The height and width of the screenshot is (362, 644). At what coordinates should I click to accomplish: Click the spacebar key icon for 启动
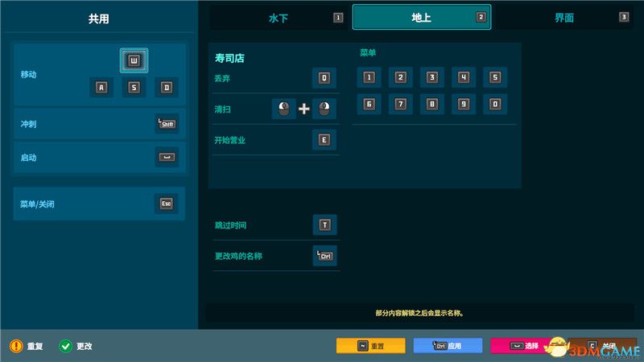point(167,157)
